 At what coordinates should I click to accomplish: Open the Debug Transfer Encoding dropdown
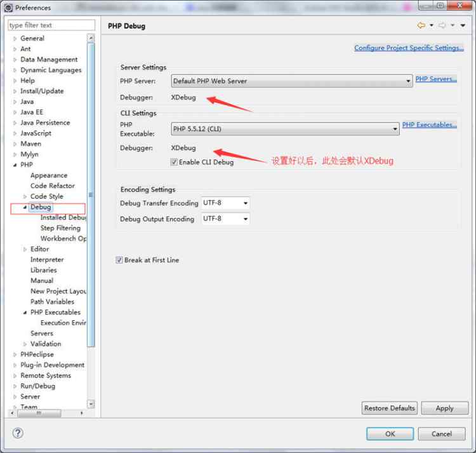pos(225,203)
